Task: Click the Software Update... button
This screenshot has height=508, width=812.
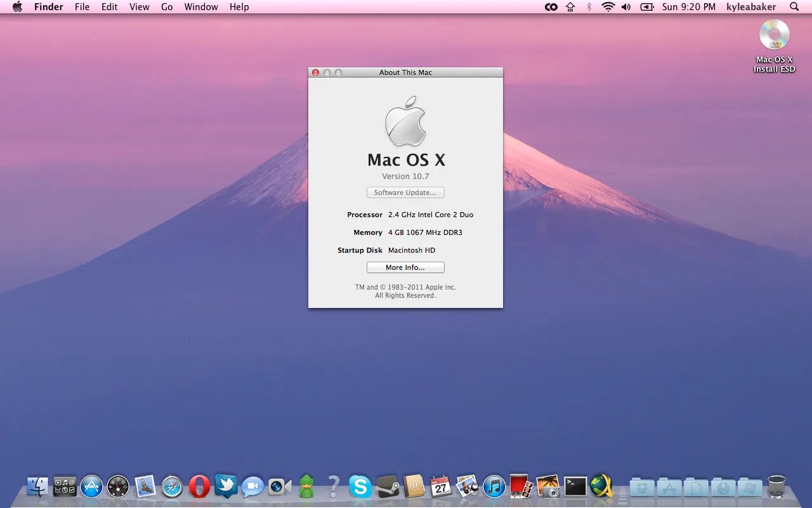Action: coord(405,192)
